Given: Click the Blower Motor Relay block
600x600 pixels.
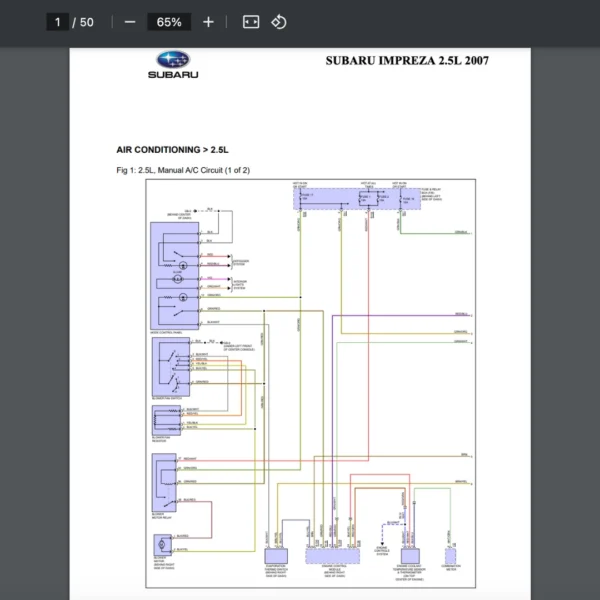Looking at the screenshot, I should pyautogui.click(x=163, y=479).
